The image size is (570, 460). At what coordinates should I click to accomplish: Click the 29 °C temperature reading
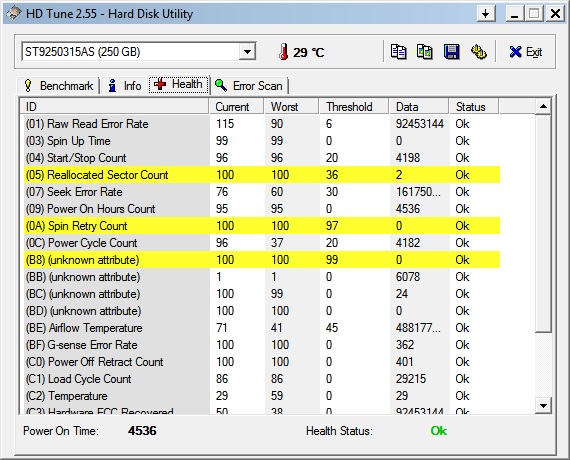point(309,52)
